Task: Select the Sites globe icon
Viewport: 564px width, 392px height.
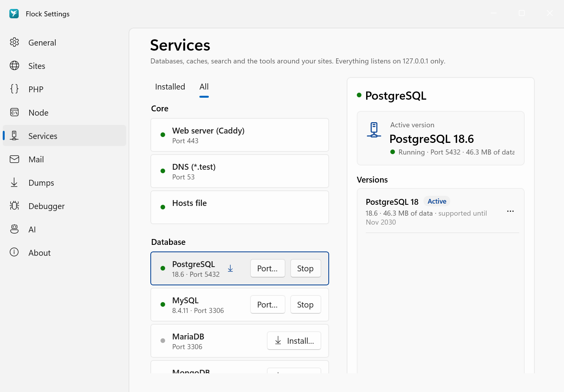Action: (14, 66)
